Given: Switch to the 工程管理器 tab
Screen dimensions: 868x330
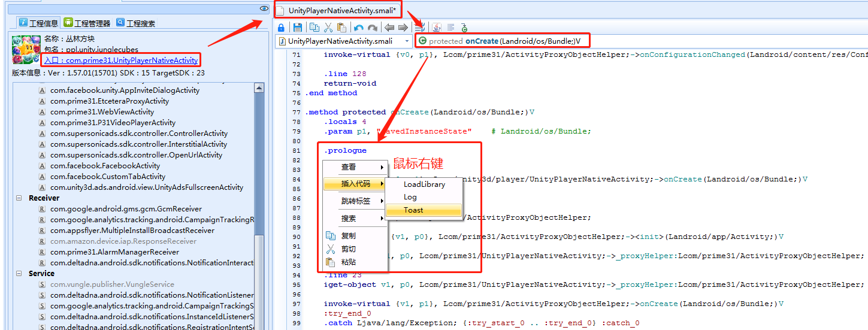Looking at the screenshot, I should click(87, 23).
